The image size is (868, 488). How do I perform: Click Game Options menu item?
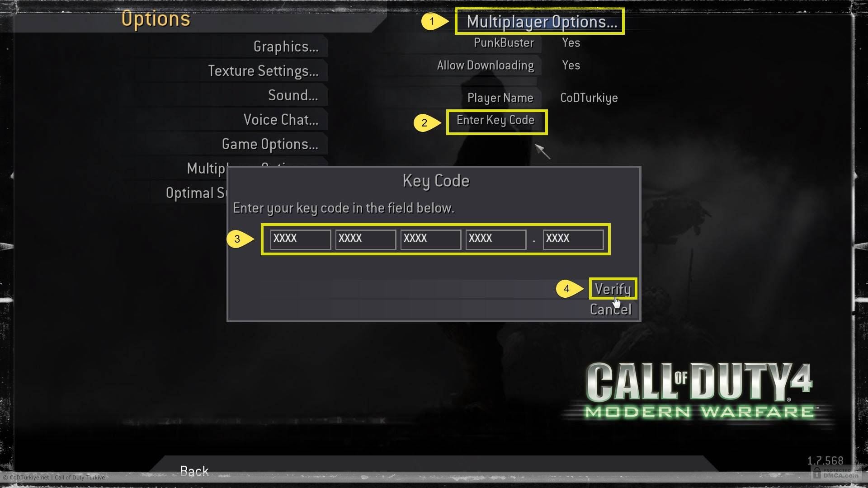(x=269, y=144)
